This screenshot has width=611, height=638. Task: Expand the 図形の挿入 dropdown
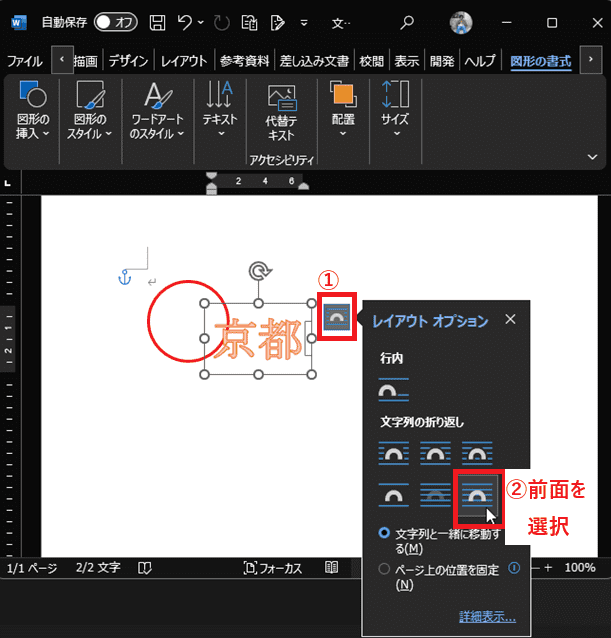[33, 112]
